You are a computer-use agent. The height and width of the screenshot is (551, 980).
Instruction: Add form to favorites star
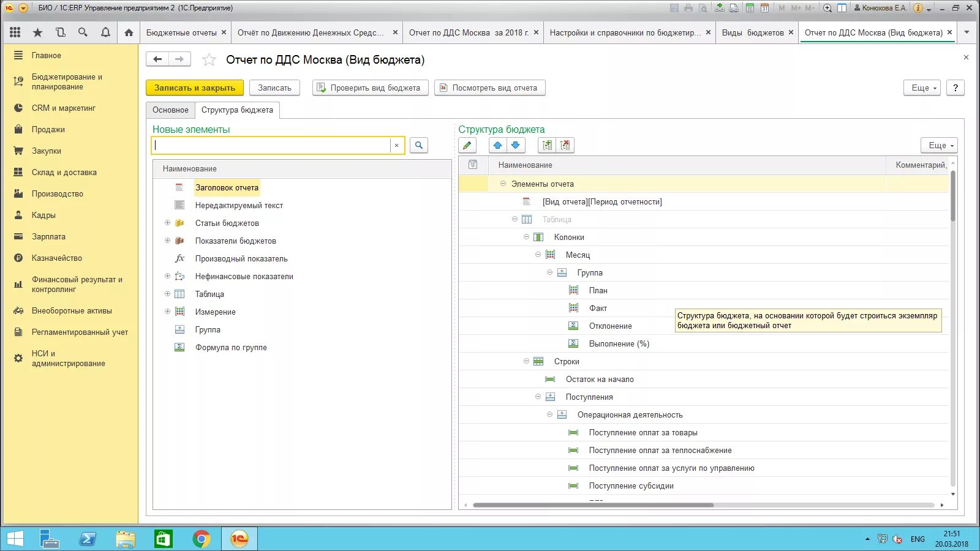(209, 59)
